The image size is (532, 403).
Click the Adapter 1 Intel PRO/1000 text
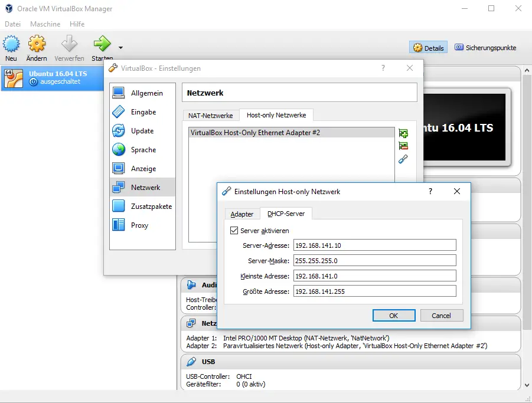click(306, 338)
